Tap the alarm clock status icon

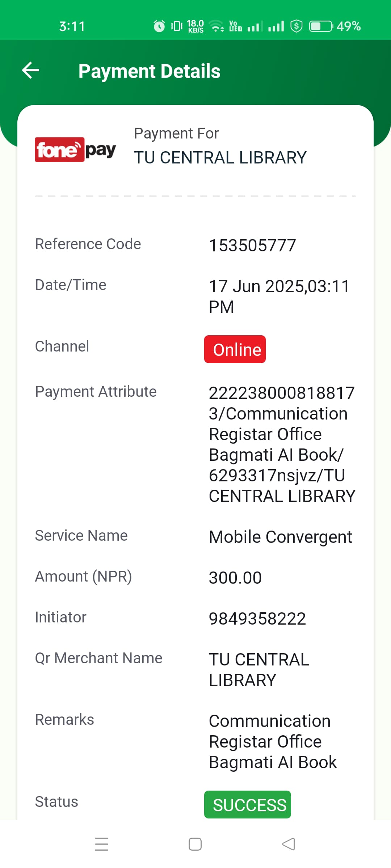click(x=159, y=26)
